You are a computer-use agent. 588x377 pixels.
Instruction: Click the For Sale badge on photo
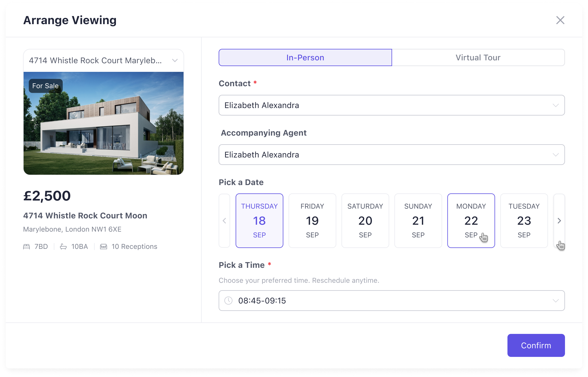45,86
